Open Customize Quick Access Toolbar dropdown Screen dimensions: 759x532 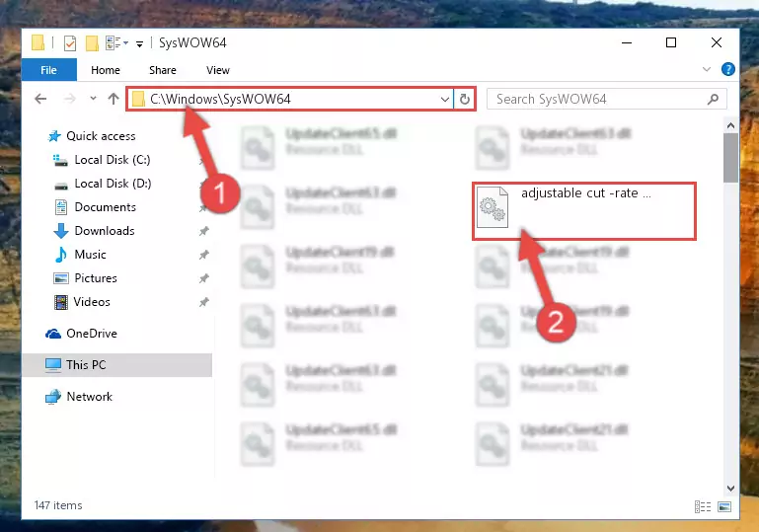pos(139,44)
